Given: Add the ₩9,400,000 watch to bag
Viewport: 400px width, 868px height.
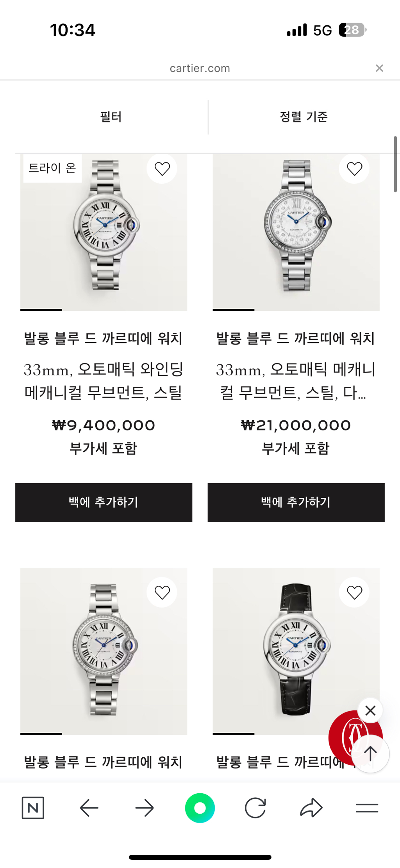Looking at the screenshot, I should click(104, 502).
